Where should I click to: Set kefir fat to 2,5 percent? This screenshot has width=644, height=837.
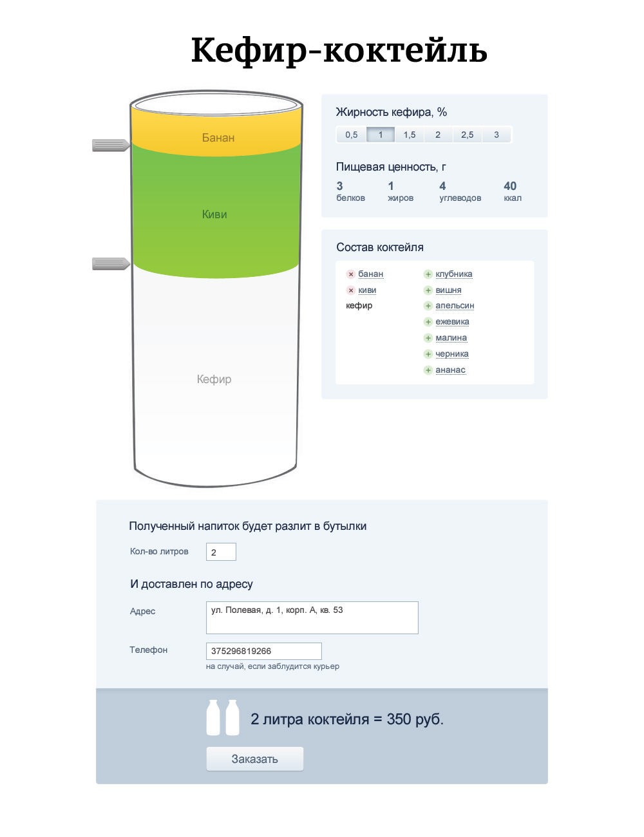pos(468,135)
